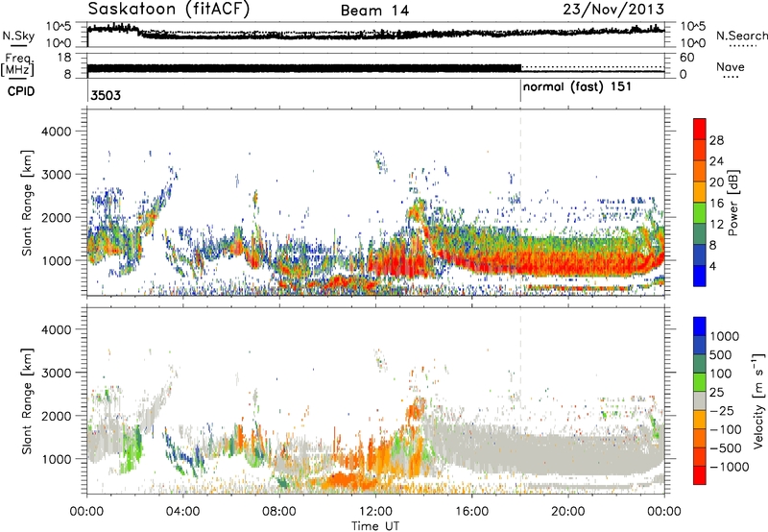The height and width of the screenshot is (532, 768).
Task: Click the velocity panel Slant Range axis label
Action: tap(27, 401)
